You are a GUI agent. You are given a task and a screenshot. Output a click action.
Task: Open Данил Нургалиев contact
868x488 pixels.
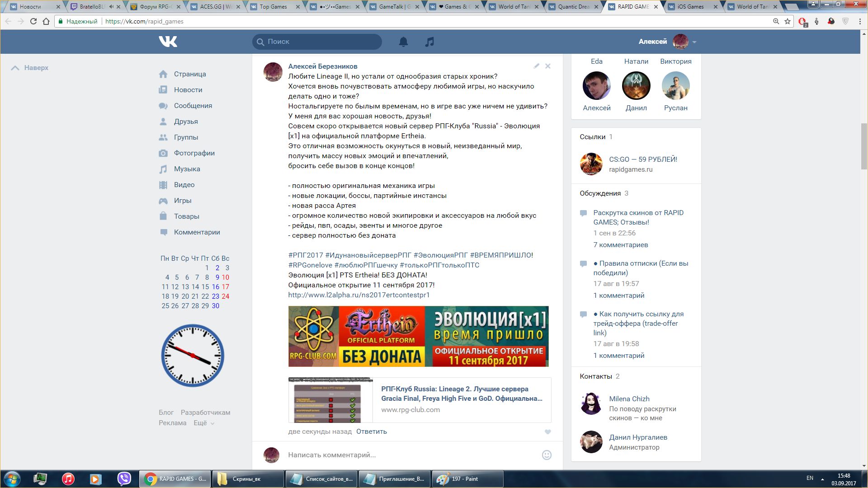(x=638, y=437)
